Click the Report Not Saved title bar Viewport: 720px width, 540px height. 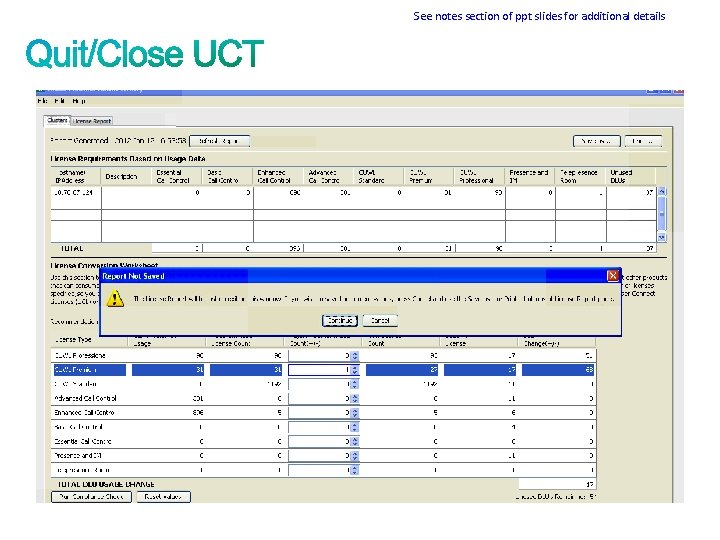[354, 276]
